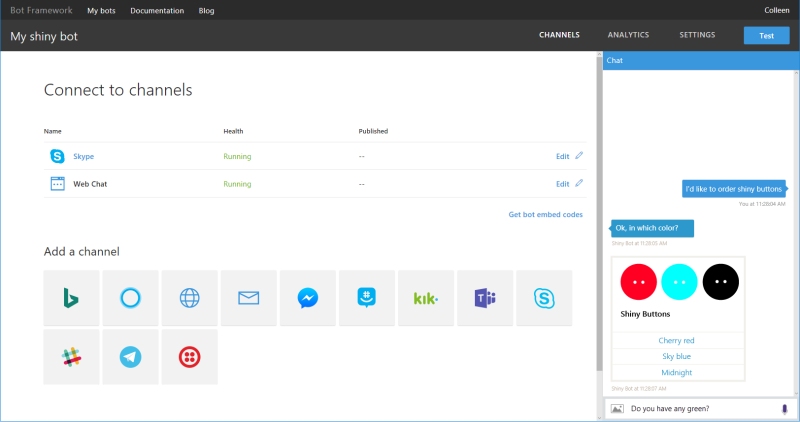The height and width of the screenshot is (422, 800).
Task: Add the Direct Line globe channel
Action: click(190, 298)
